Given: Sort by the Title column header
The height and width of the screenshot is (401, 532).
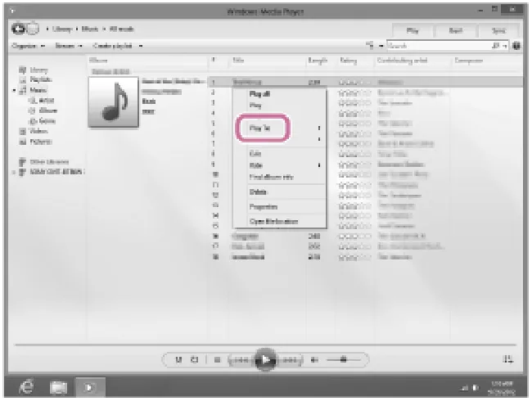Looking at the screenshot, I should click(x=238, y=61).
